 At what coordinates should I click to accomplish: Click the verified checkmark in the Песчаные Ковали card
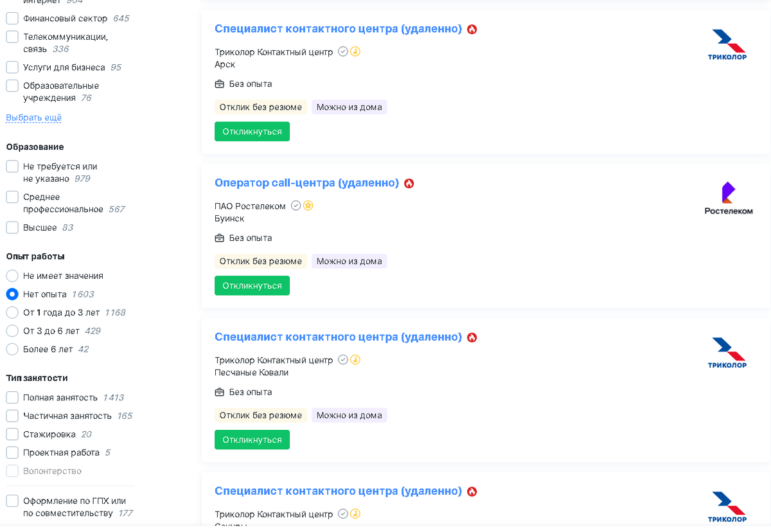[343, 360]
